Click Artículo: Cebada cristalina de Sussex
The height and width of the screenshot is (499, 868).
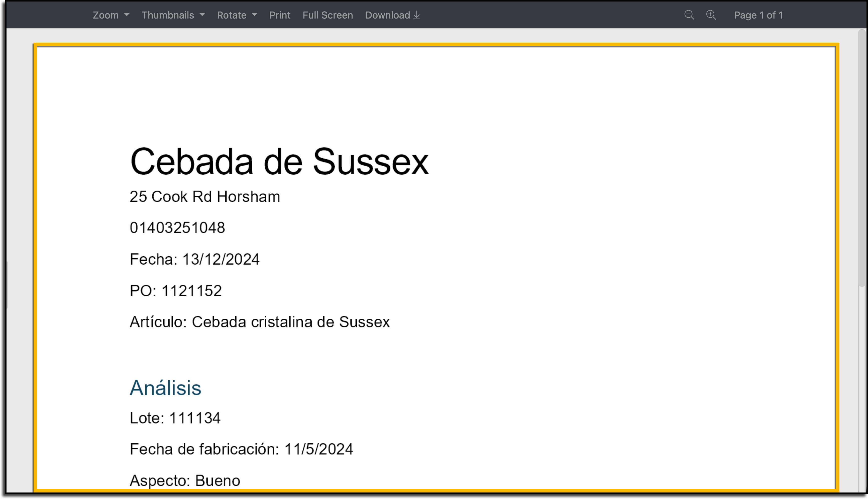click(260, 322)
